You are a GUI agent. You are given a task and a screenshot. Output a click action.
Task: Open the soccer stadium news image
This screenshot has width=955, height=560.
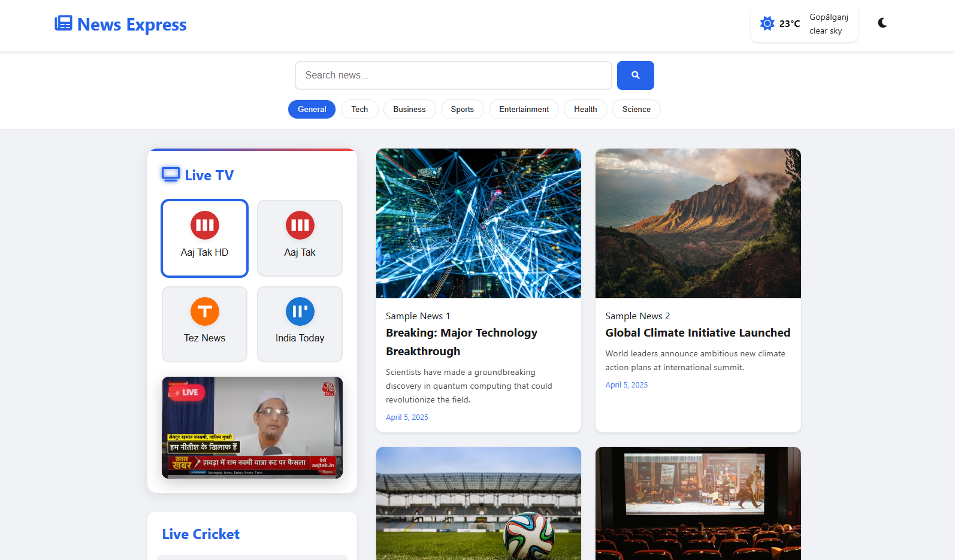(x=479, y=503)
